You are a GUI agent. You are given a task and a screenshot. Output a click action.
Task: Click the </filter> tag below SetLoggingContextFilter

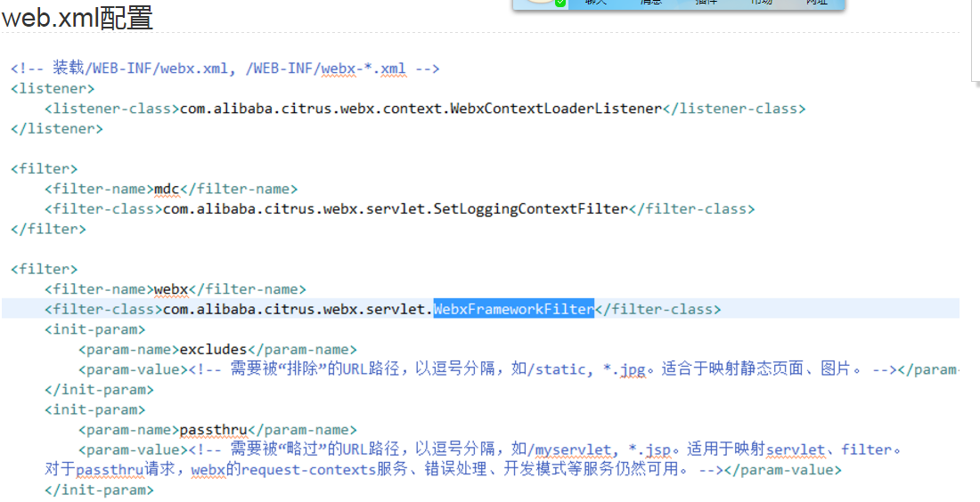tap(49, 229)
